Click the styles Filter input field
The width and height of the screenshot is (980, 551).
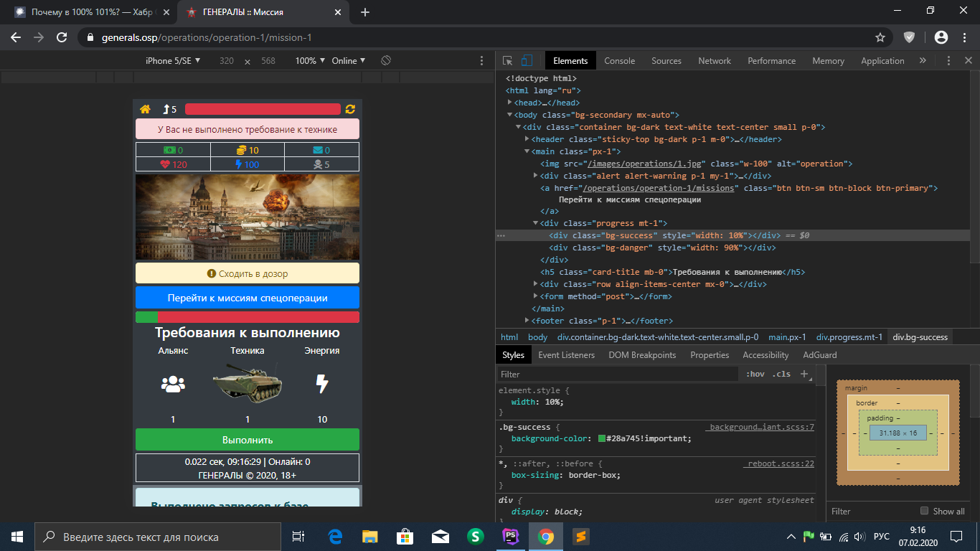point(617,374)
